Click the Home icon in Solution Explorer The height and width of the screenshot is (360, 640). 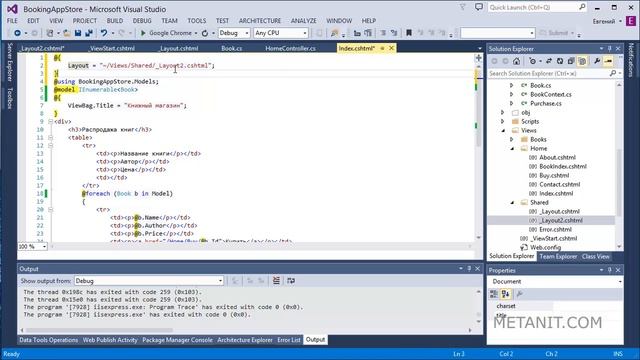pos(516,61)
